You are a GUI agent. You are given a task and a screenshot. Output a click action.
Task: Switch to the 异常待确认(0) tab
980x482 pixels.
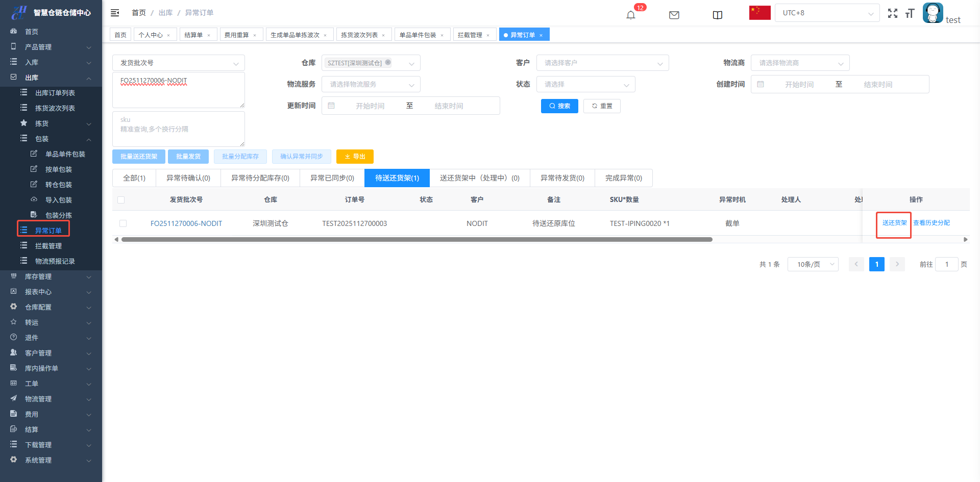pyautogui.click(x=188, y=178)
